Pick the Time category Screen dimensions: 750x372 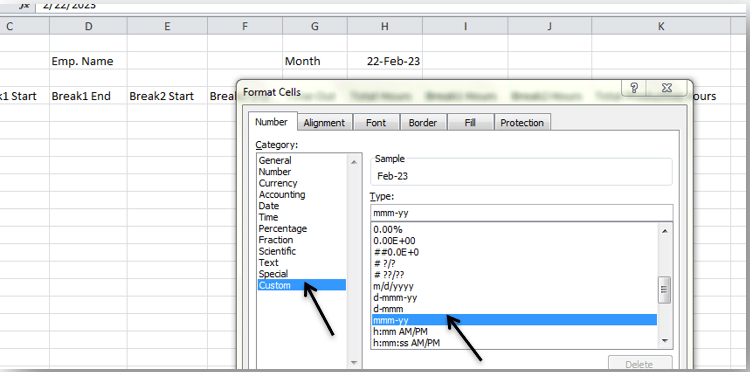click(301, 217)
